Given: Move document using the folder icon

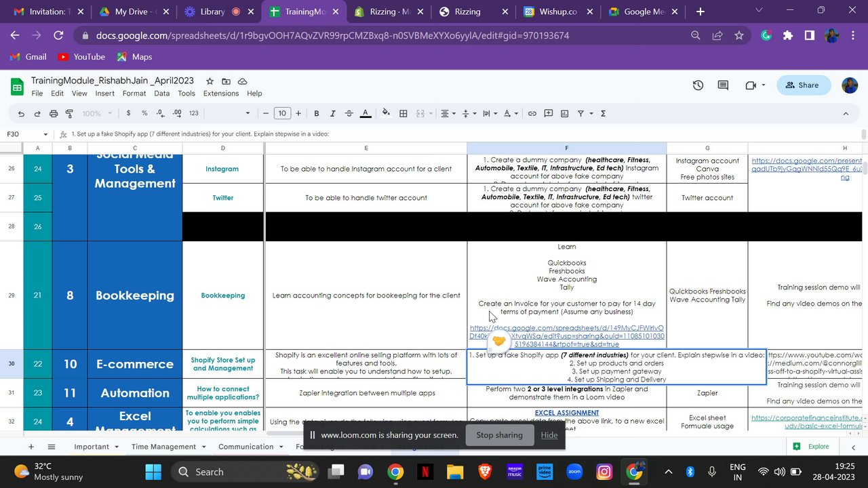Looking at the screenshot, I should pyautogui.click(x=226, y=81).
